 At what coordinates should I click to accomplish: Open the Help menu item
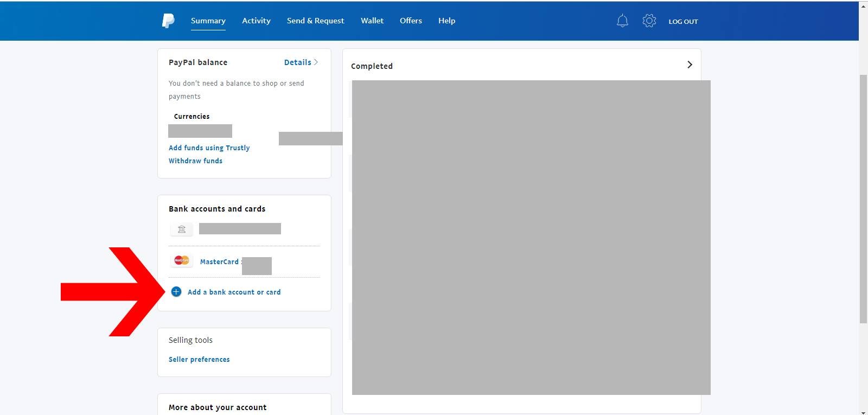tap(446, 21)
